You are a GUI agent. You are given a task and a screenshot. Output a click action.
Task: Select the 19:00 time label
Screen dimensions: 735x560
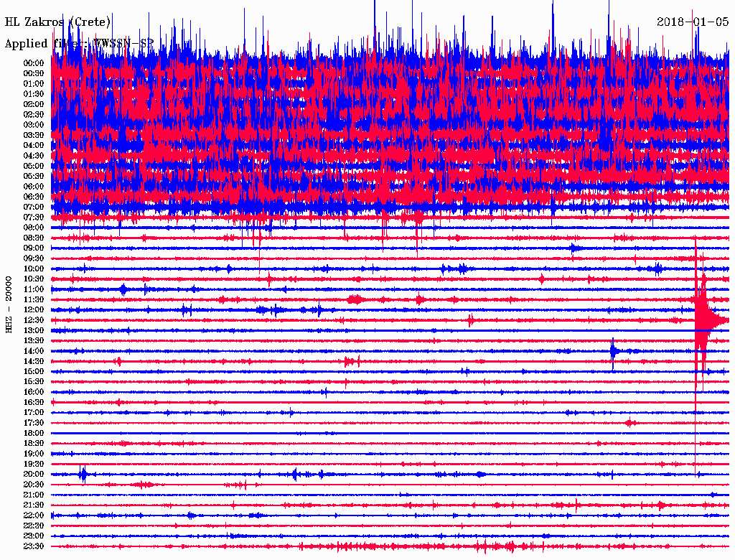tap(34, 454)
